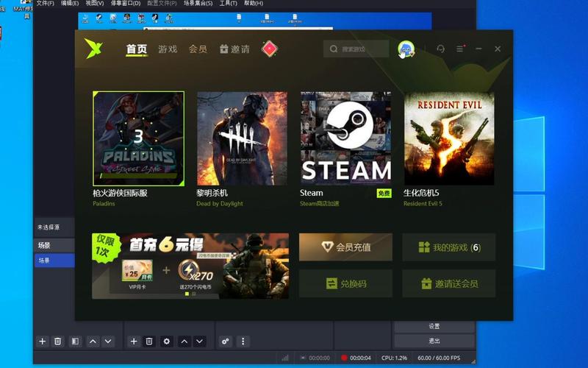Click the streaming status icon in OBS
Viewport: 588px width, 368px height.
(x=303, y=358)
